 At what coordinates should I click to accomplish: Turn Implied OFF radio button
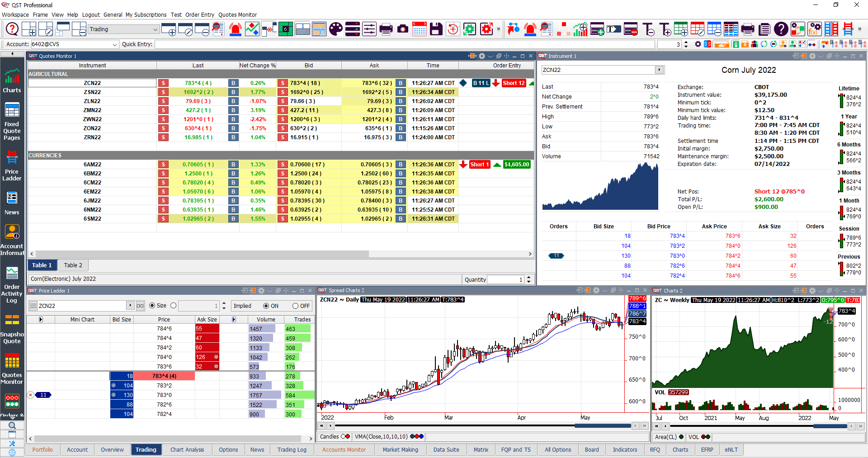295,306
